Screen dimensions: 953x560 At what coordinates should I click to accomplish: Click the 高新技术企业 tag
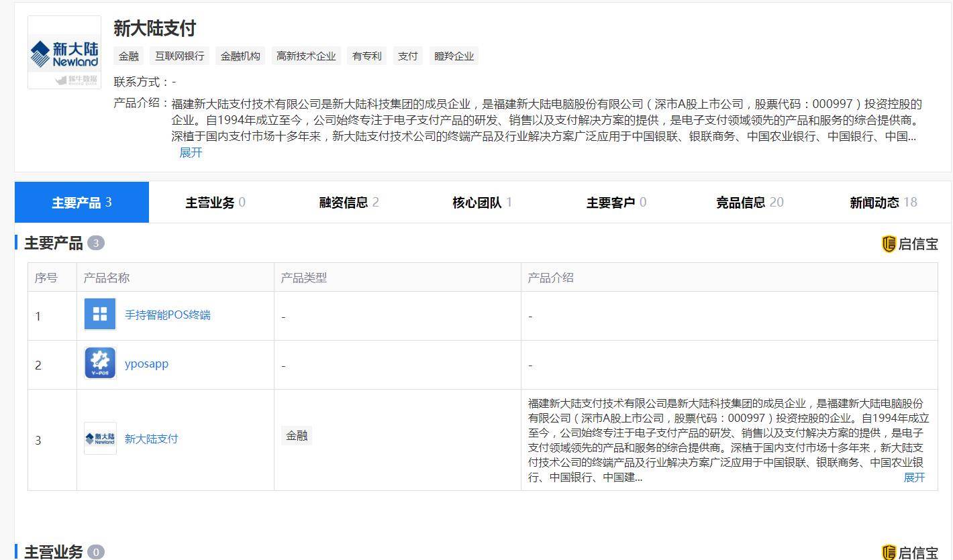pyautogui.click(x=306, y=56)
